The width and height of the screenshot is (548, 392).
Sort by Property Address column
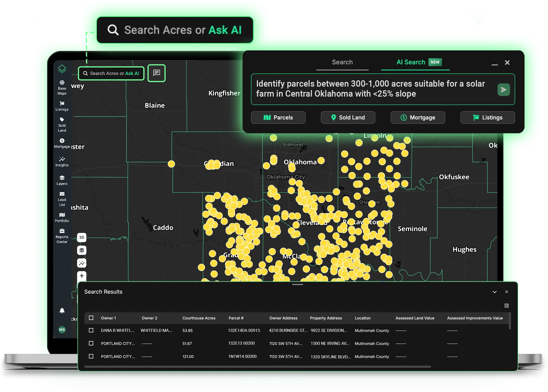326,318
